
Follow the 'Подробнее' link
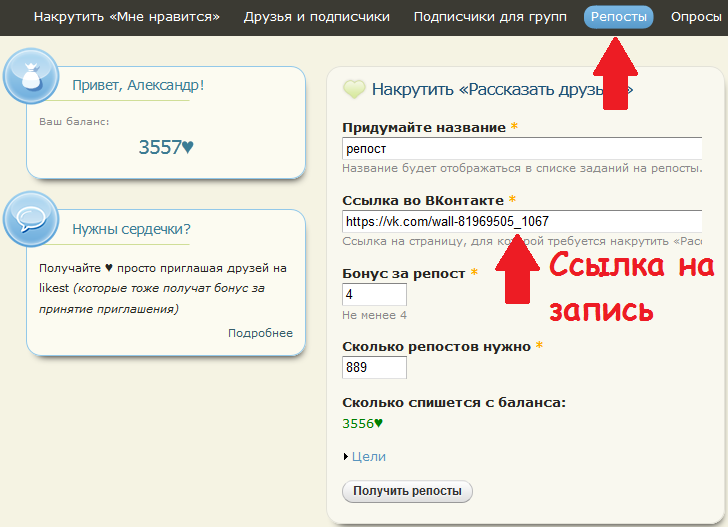pyautogui.click(x=260, y=333)
